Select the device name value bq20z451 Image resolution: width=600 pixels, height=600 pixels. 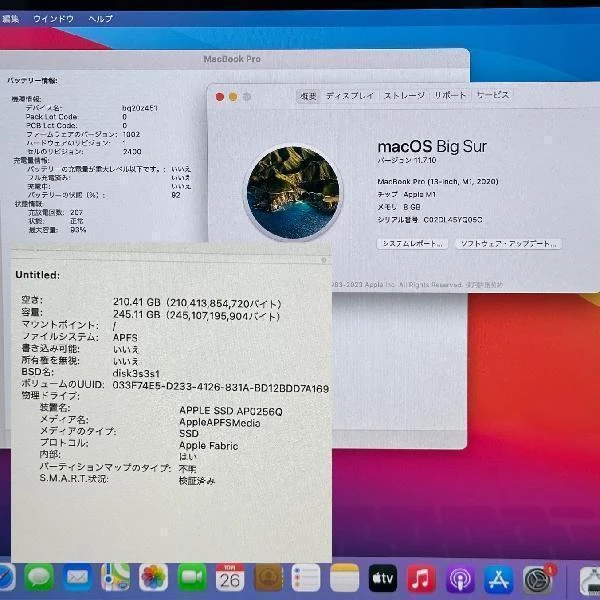[140, 108]
